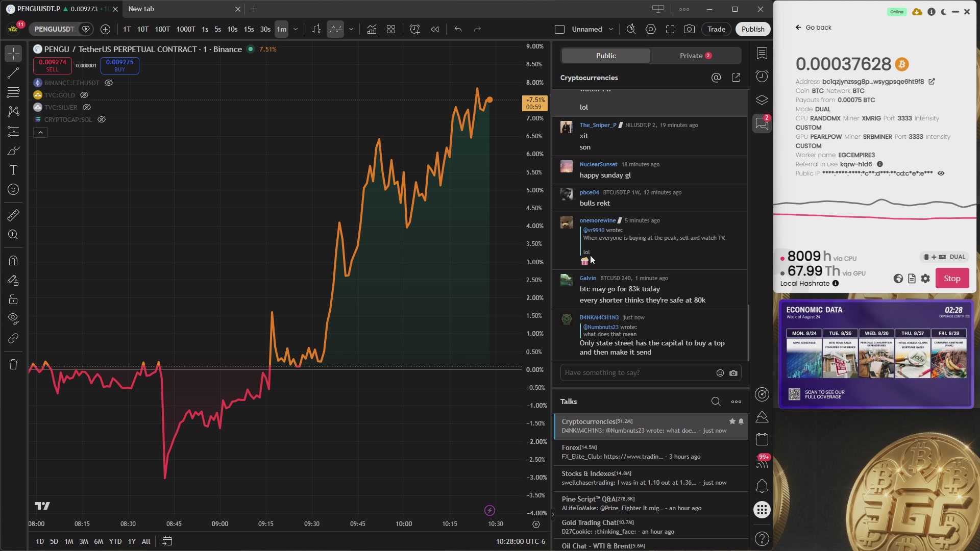Select the text annotation tool
The image size is (980, 551).
click(13, 170)
